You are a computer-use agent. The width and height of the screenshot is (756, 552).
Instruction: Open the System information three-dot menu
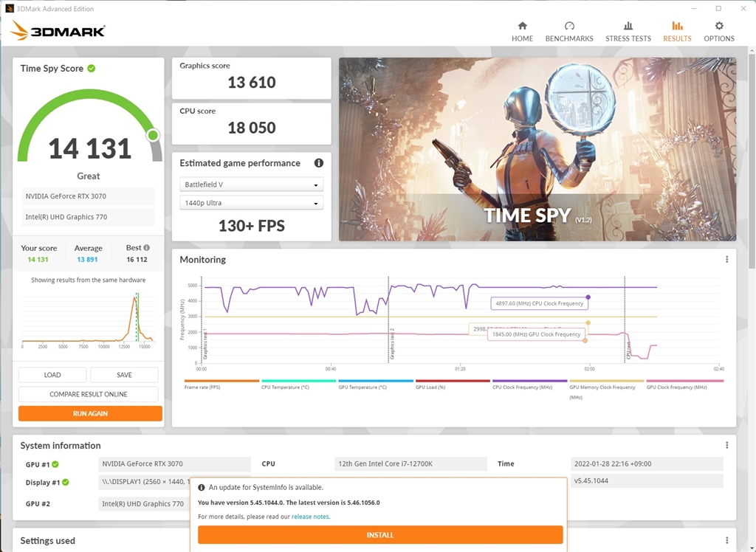[x=726, y=446]
